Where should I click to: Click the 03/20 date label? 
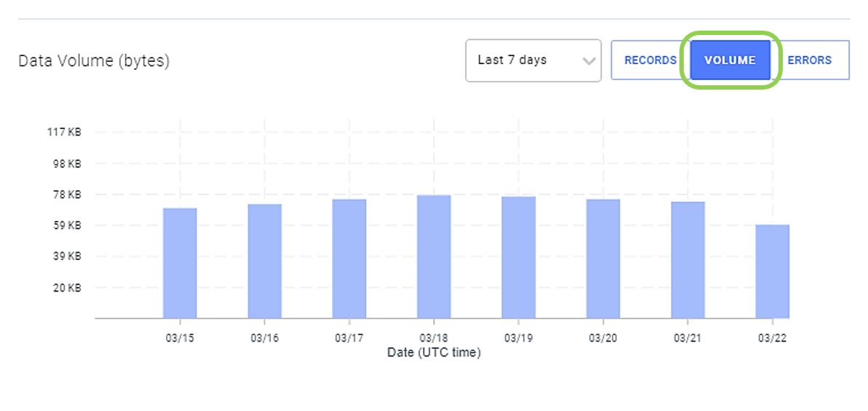[604, 338]
